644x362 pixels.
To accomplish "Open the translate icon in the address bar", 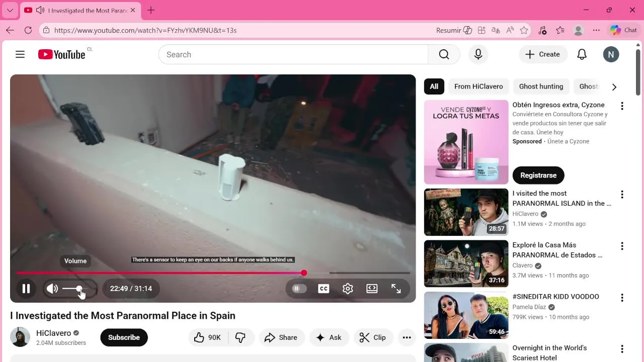I will point(496,30).
